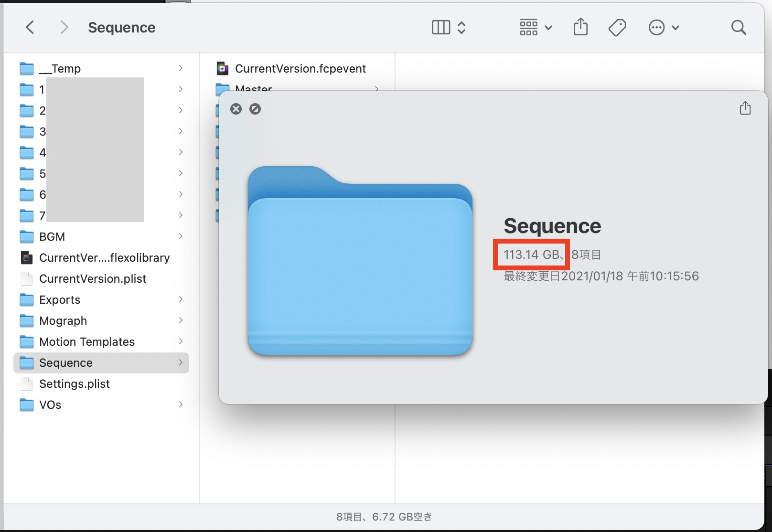
Task: Click the Share icon in Finder toolbar
Action: coord(580,27)
